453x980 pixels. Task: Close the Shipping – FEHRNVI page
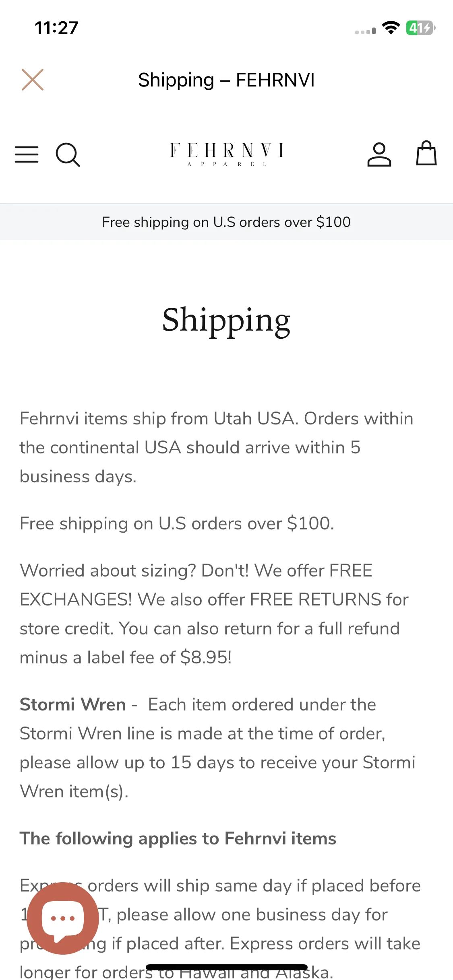coord(33,80)
